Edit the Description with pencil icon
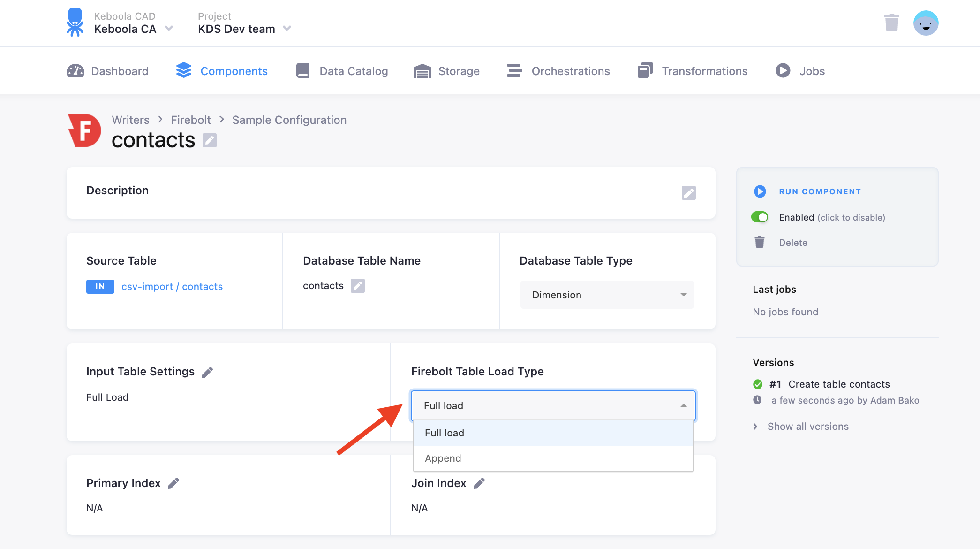The height and width of the screenshot is (549, 980). point(688,193)
